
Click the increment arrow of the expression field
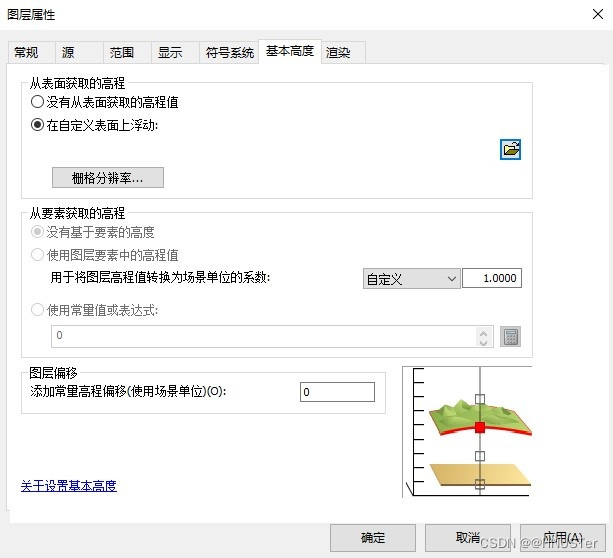484,333
